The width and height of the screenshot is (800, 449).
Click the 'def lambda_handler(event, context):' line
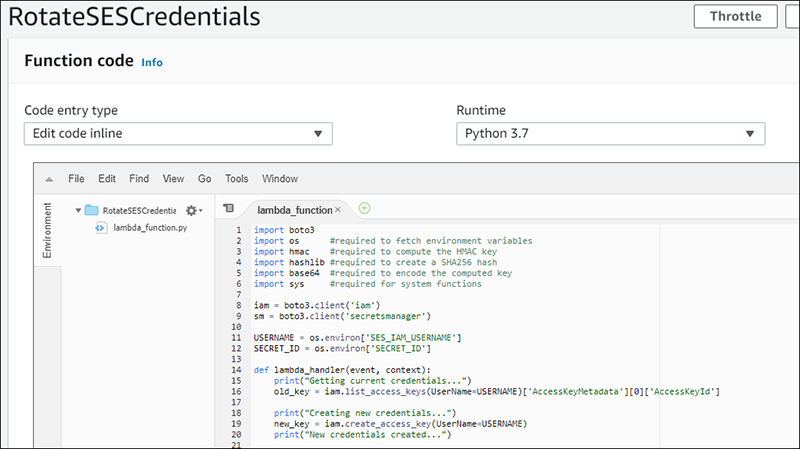(342, 370)
